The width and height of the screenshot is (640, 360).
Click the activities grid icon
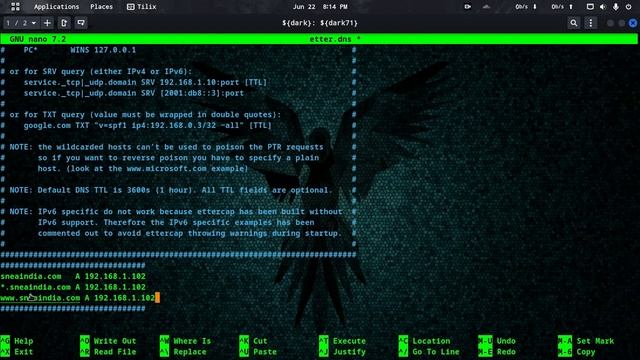pyautogui.click(x=15, y=7)
